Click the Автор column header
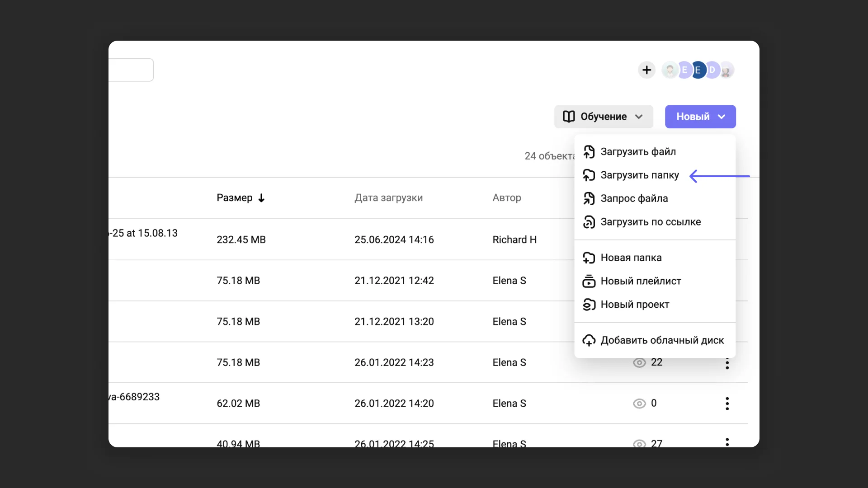868x488 pixels. 506,198
